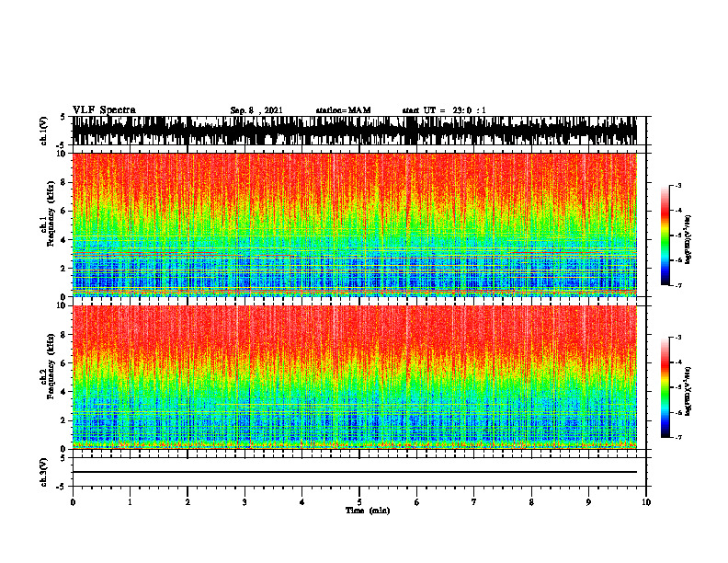Click the time axis tick label "6"
The image size is (728, 563).
(x=417, y=502)
